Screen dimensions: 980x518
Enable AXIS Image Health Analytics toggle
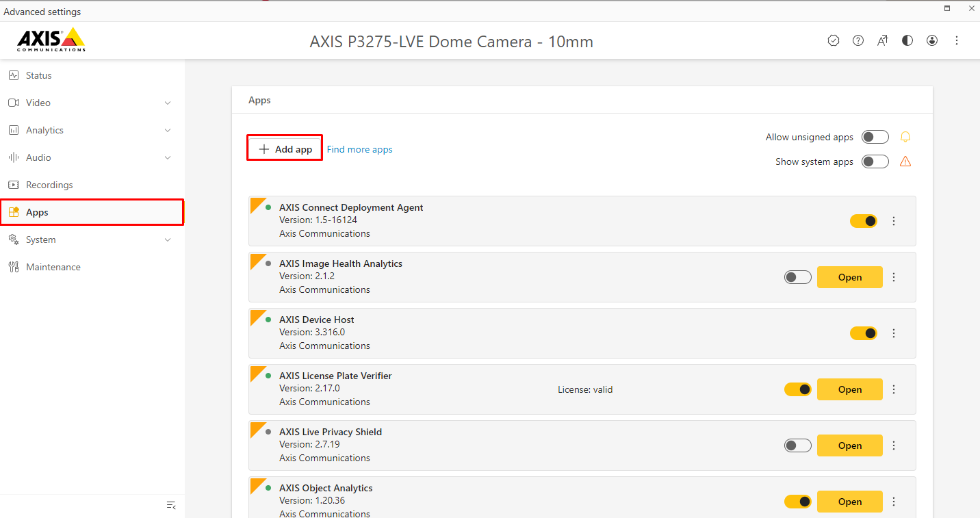pyautogui.click(x=797, y=277)
